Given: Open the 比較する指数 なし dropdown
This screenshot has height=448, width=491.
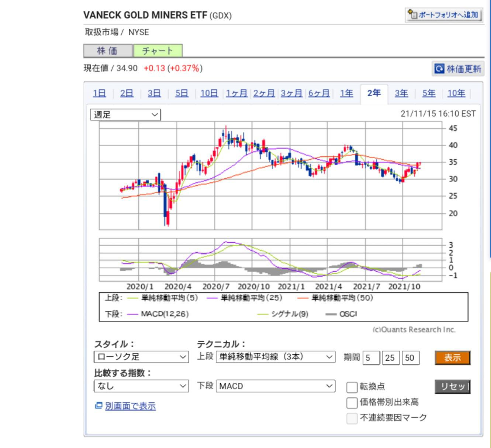Looking at the screenshot, I should coord(141,386).
